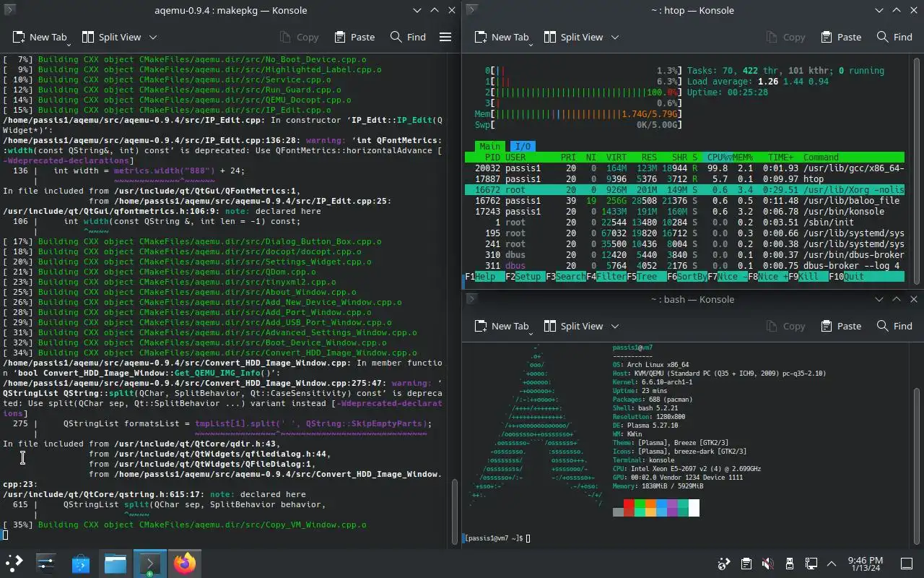The width and height of the screenshot is (924, 578).
Task: Click Paste in the bash Konsole toolbar
Action: click(x=841, y=326)
